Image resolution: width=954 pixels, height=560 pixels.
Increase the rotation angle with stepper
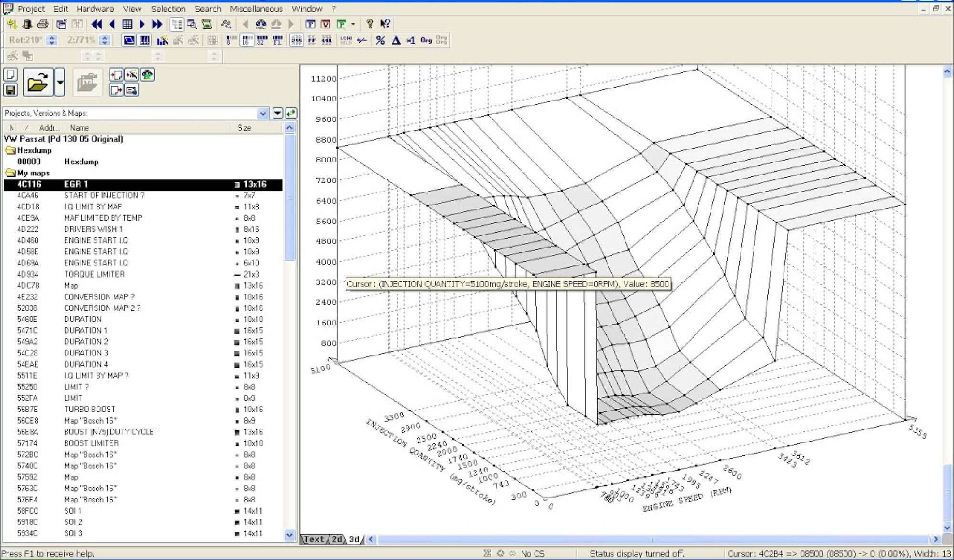(x=52, y=38)
